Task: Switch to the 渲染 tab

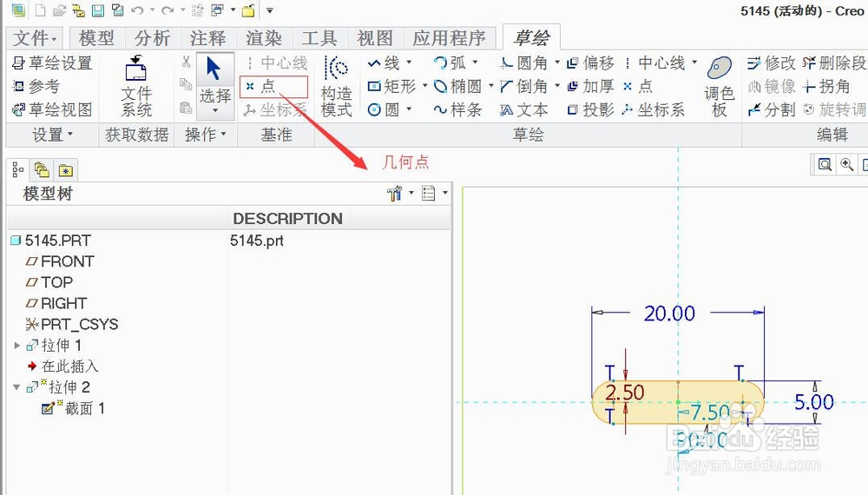Action: pyautogui.click(x=264, y=38)
